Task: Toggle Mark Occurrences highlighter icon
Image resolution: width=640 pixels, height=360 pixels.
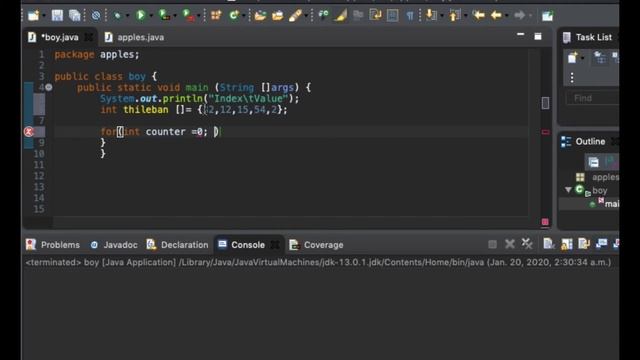Action: click(340, 16)
